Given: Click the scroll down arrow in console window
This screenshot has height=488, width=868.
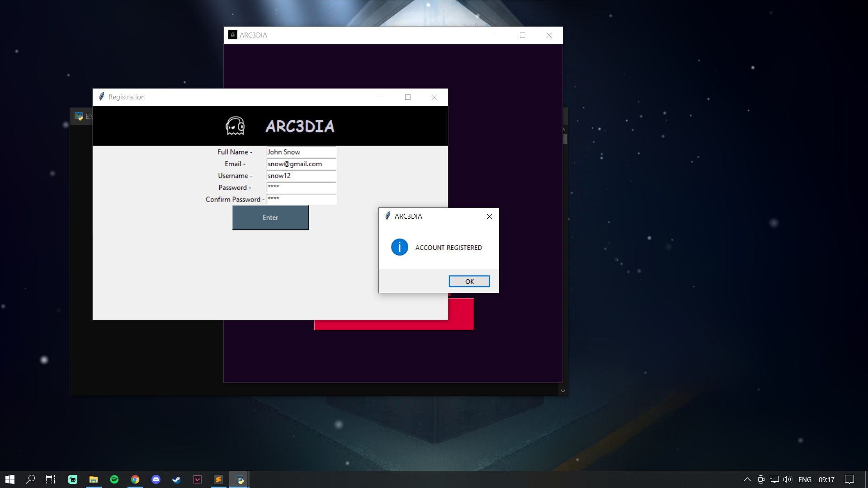Looking at the screenshot, I should pos(563,391).
